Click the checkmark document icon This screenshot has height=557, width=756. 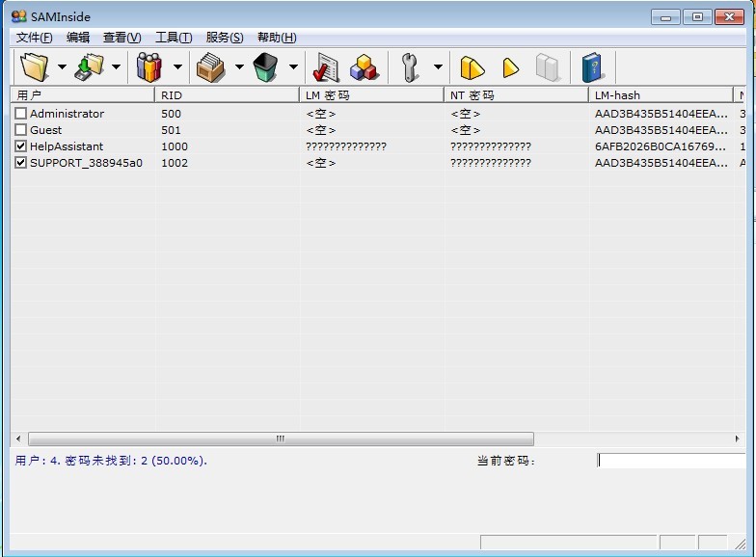323,67
